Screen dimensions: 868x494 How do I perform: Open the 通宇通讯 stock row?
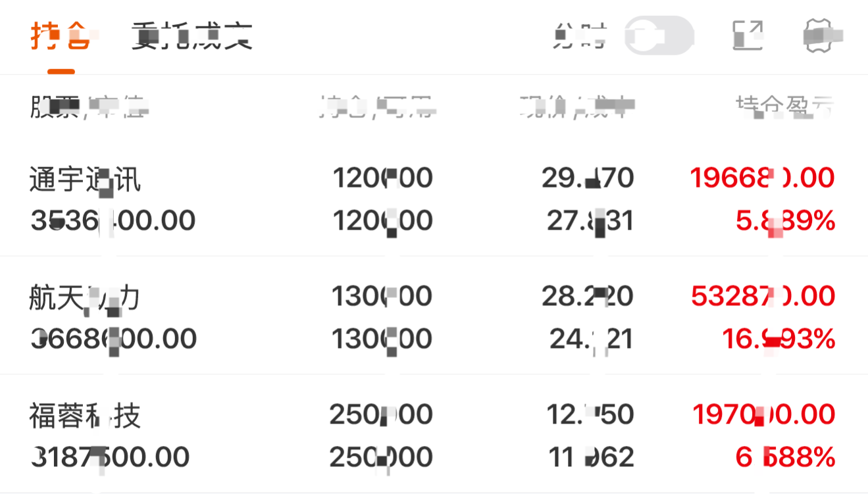[x=85, y=178]
